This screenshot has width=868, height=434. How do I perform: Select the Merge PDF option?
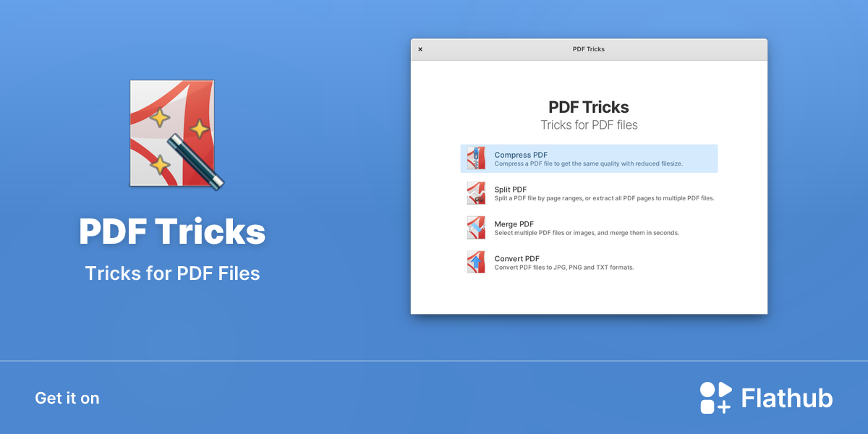589,228
